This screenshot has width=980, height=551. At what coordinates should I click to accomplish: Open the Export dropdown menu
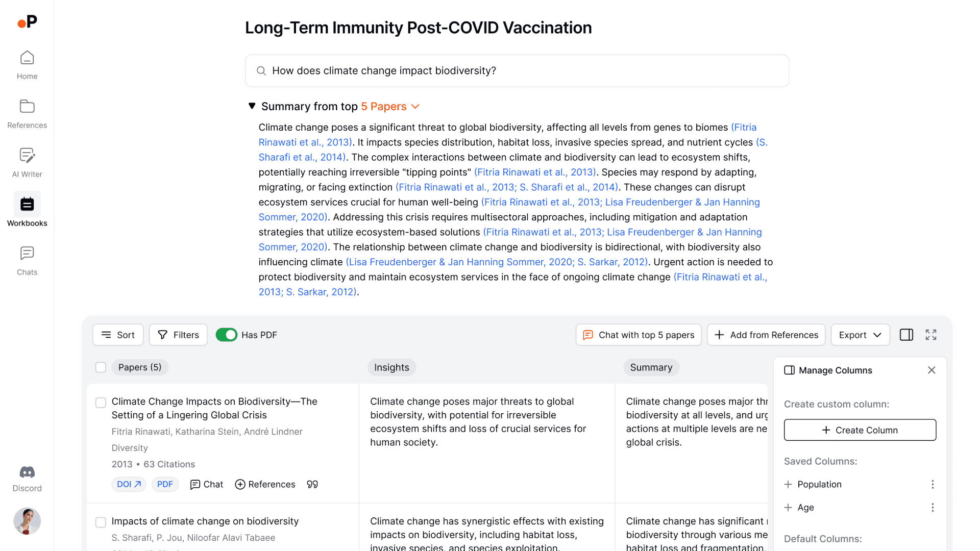click(x=860, y=334)
